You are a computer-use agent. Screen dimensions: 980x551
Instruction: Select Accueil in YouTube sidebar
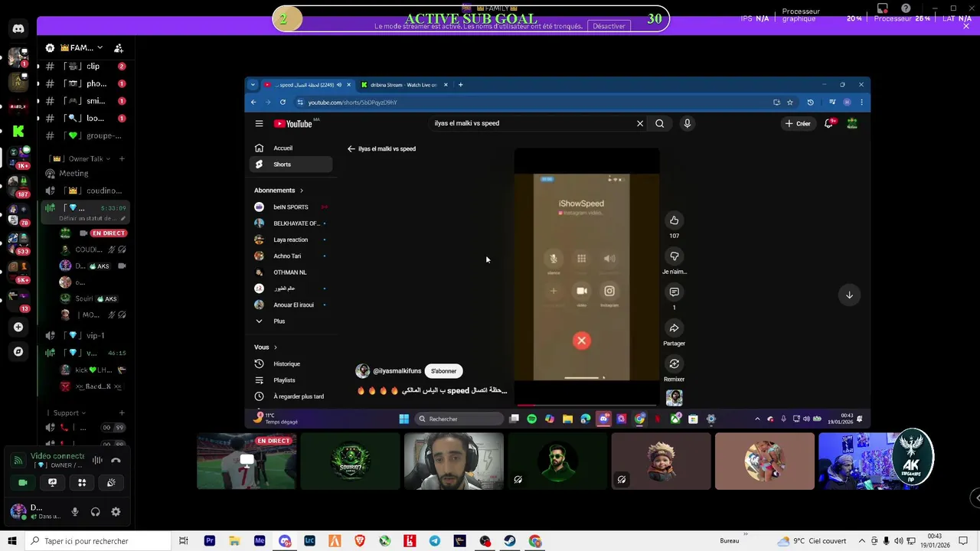tap(291, 148)
